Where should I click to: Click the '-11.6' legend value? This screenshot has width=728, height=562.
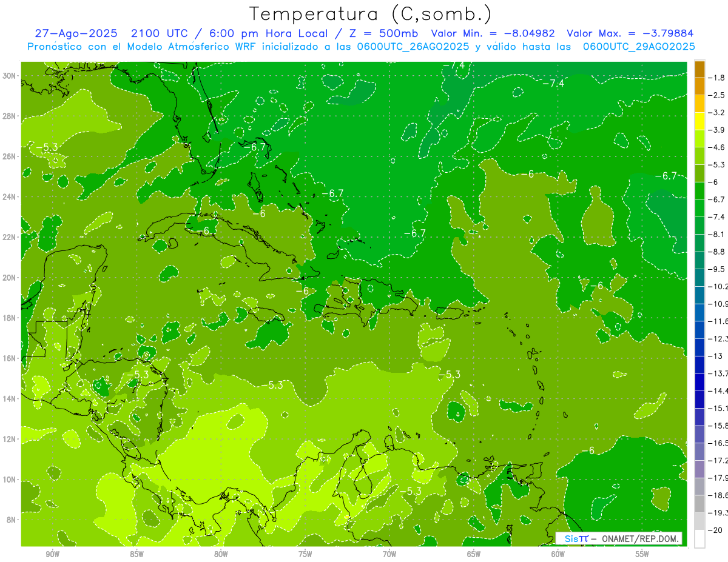[718, 321]
